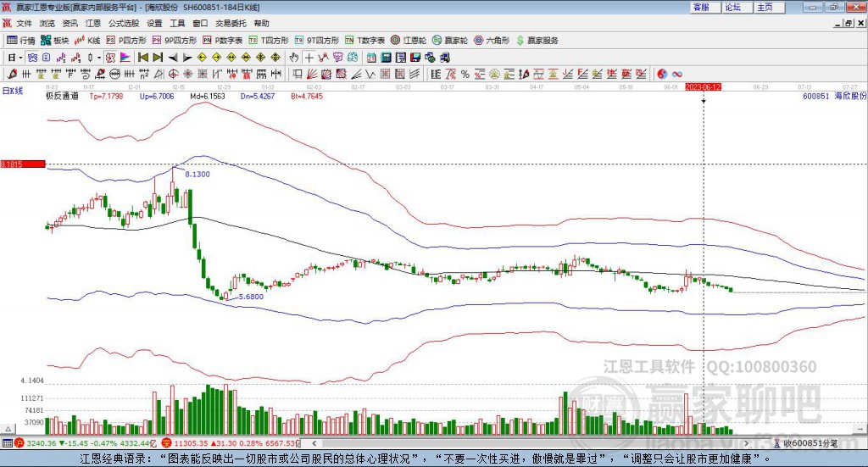Screen dimensions: 868x467
Task: Open the 文件 menu
Action: [24, 23]
